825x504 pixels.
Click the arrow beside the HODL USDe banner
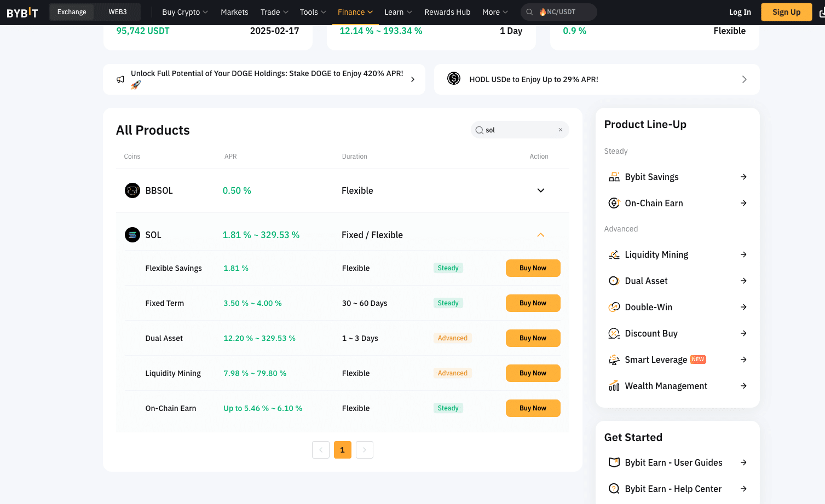(x=744, y=79)
